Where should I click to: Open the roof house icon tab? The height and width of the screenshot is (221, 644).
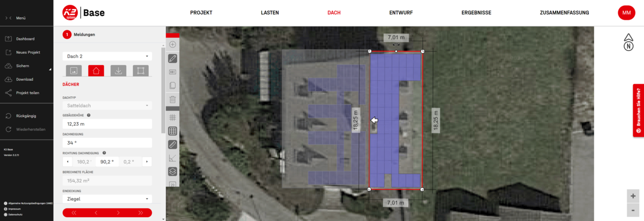96,70
